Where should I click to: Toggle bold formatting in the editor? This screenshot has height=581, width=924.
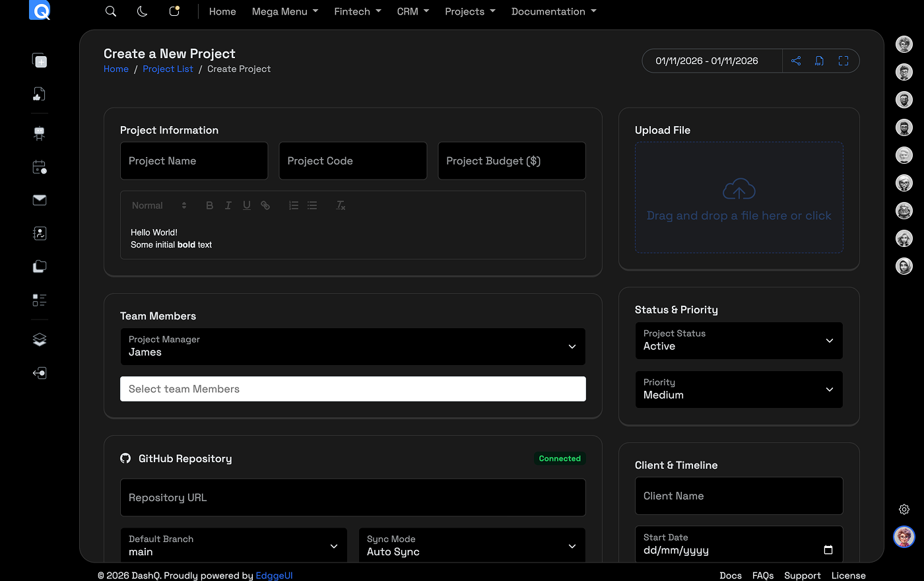tap(209, 205)
